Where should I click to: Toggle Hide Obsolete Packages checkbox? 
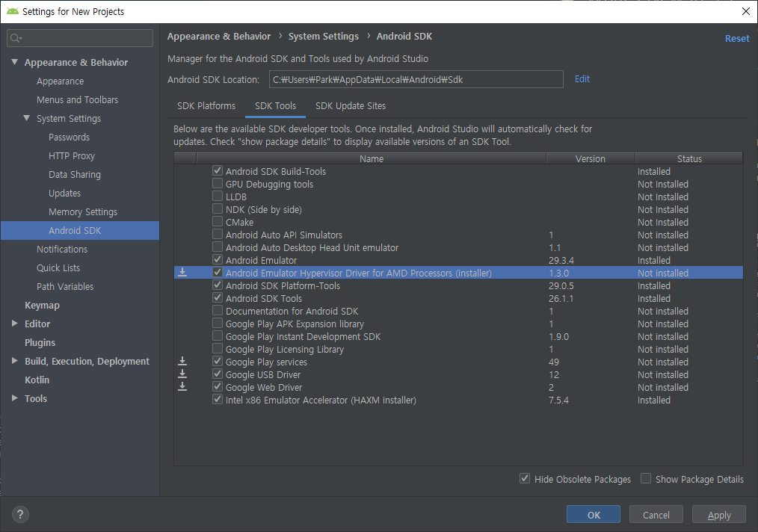[x=525, y=479]
